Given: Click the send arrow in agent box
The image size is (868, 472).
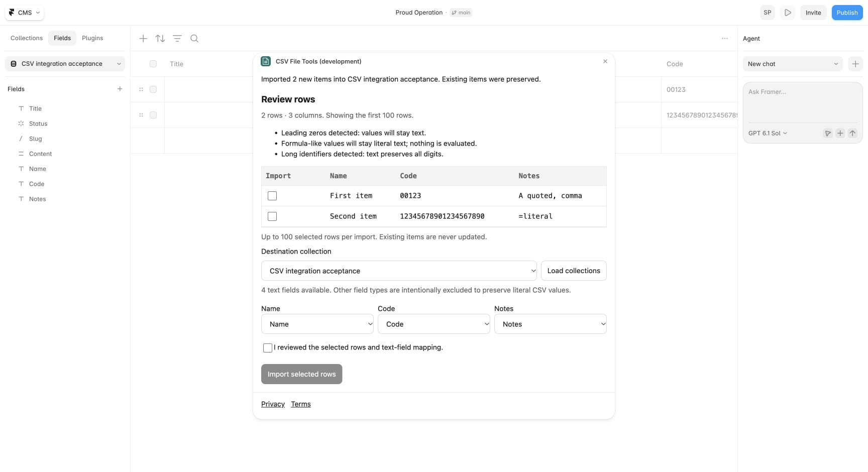Looking at the screenshot, I should pyautogui.click(x=852, y=133).
